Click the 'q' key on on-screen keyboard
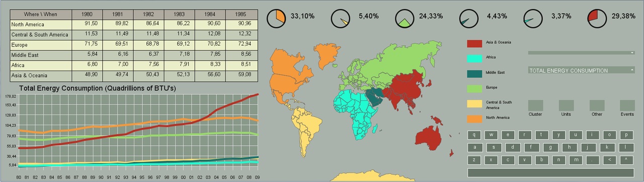644x182 pixels. click(x=475, y=135)
